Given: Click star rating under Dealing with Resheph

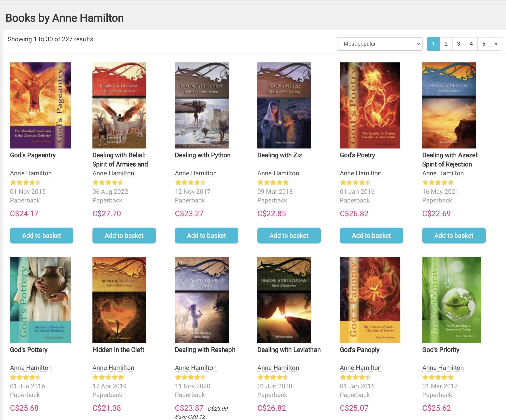Looking at the screenshot, I should [x=191, y=377].
